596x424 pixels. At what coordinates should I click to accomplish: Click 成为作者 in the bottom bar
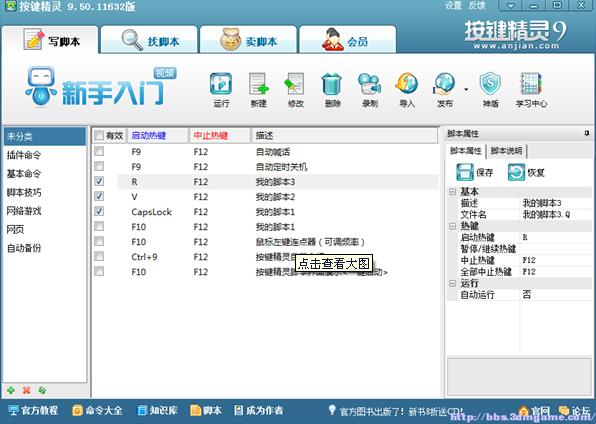pos(258,410)
